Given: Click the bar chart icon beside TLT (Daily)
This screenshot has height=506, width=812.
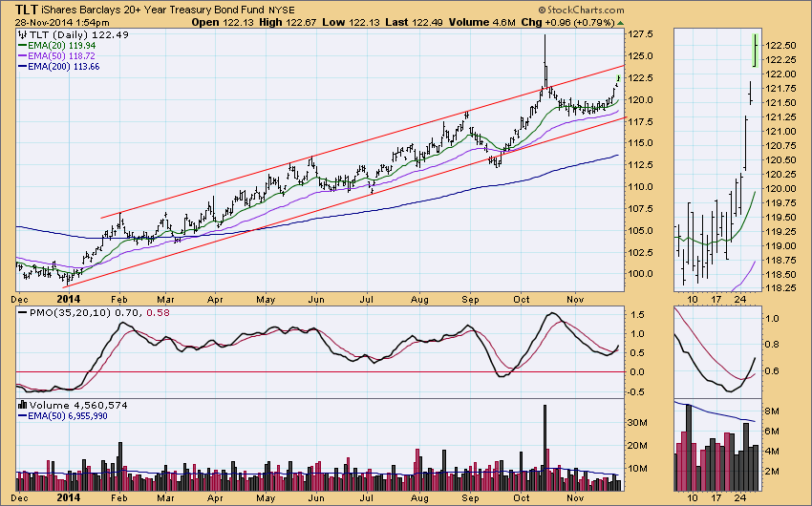Looking at the screenshot, I should pos(22,34).
